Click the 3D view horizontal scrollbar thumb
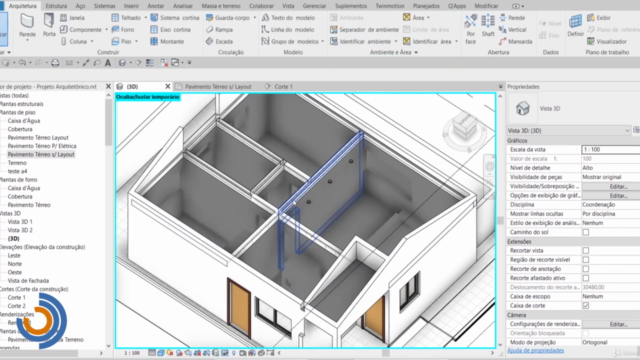The width and height of the screenshot is (640, 360). pyautogui.click(x=385, y=353)
